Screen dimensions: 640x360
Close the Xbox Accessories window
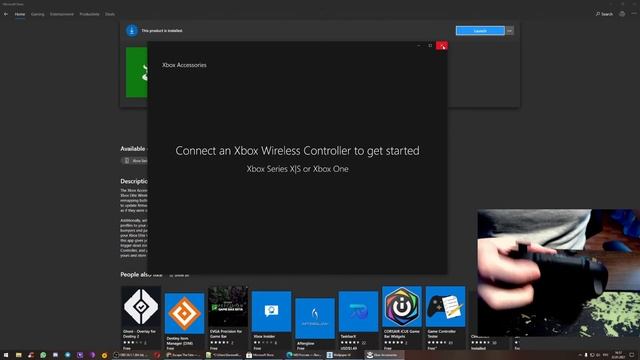coord(442,46)
